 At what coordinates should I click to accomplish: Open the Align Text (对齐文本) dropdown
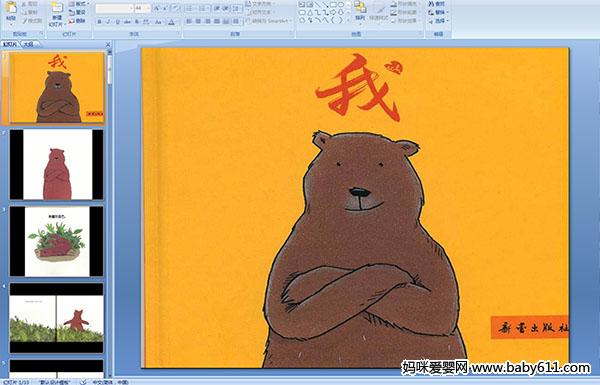tap(260, 12)
